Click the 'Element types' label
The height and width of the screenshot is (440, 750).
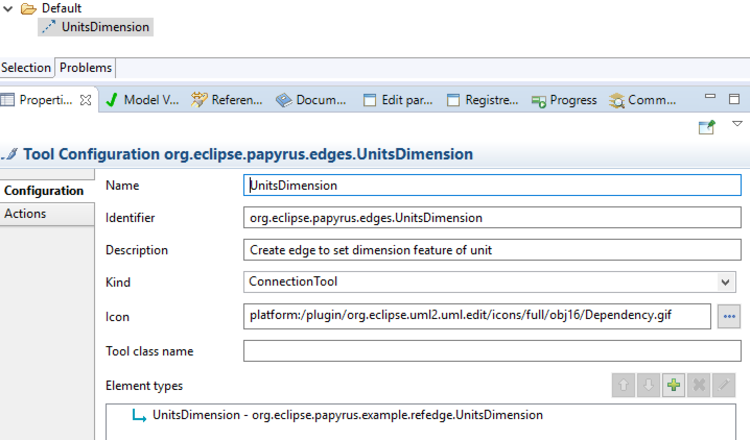tap(144, 385)
